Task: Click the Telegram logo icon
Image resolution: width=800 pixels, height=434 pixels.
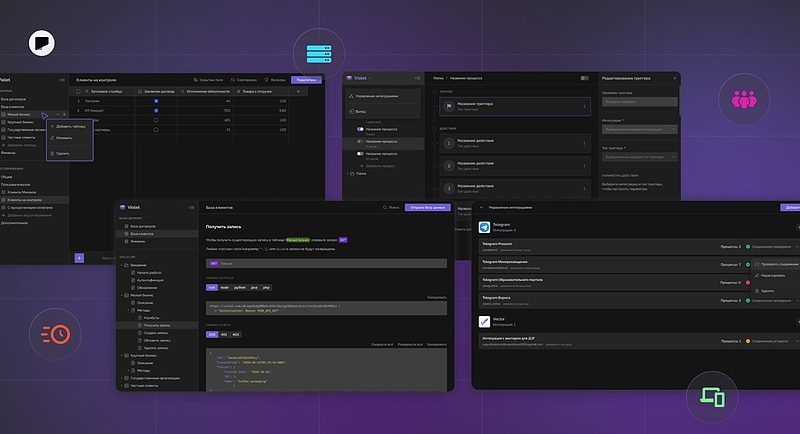Action: (x=486, y=227)
